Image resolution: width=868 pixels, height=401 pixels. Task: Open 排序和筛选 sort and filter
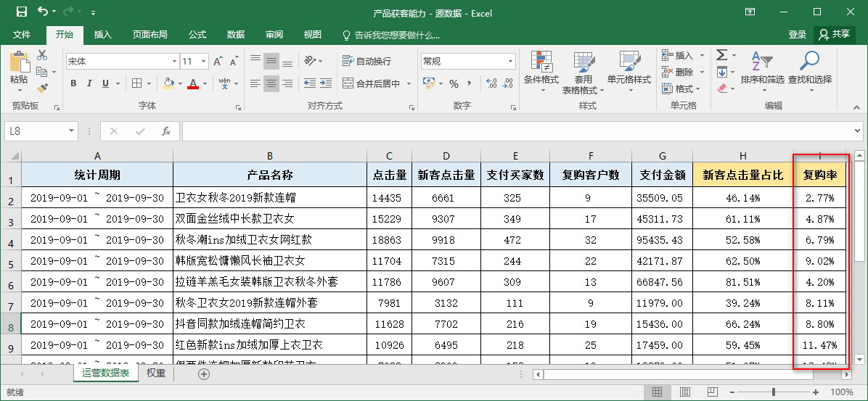pos(762,72)
